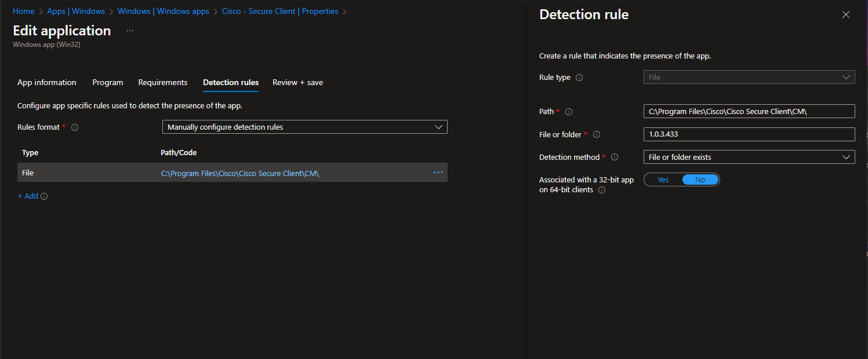The width and height of the screenshot is (868, 359).
Task: Switch to the Requirements tab
Action: [x=163, y=83]
